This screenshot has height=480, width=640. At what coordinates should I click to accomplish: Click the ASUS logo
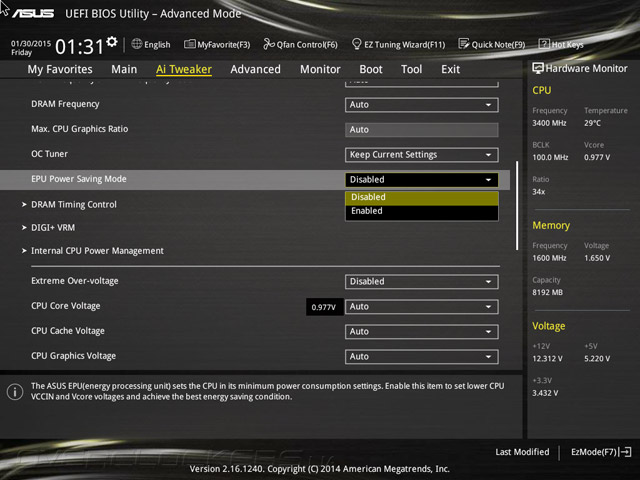coord(33,13)
